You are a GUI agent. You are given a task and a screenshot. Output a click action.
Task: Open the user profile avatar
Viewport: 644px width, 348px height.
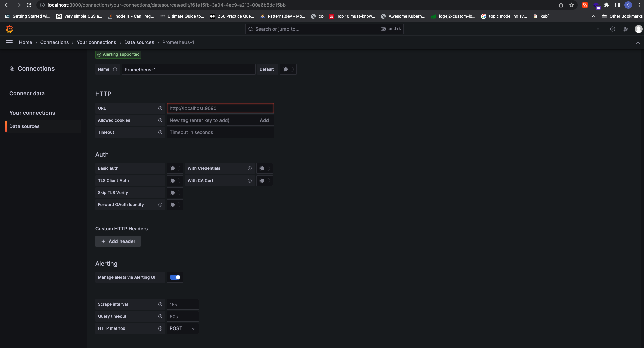click(x=638, y=29)
